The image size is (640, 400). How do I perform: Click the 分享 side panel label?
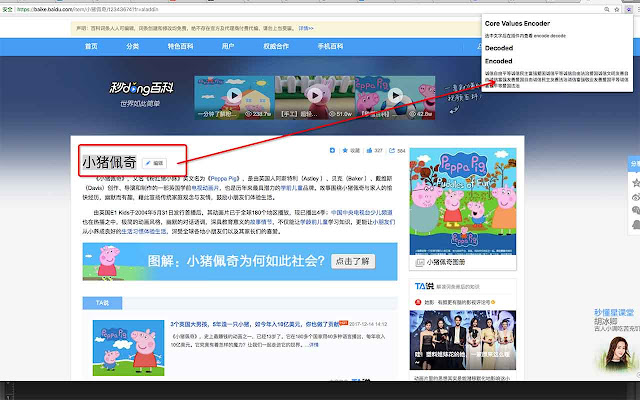pos(635,164)
